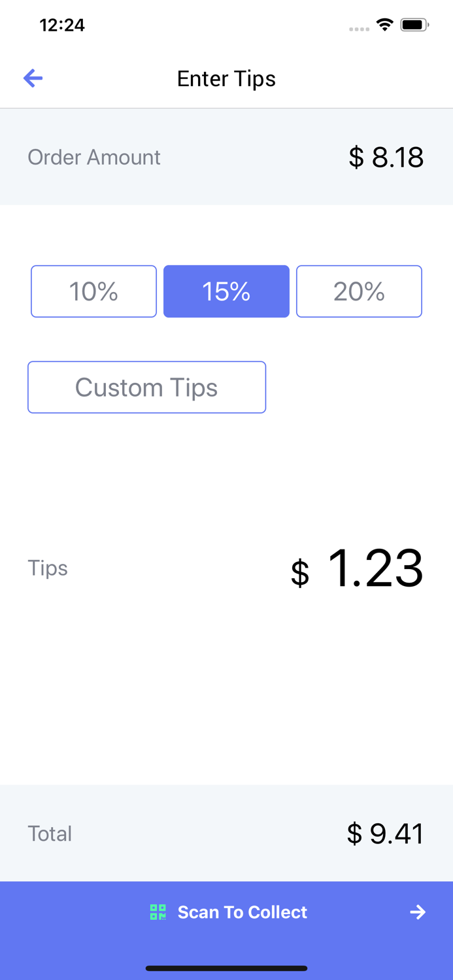The image size is (453, 980).
Task: Tap the cellular signal dots indicator
Action: (x=359, y=29)
